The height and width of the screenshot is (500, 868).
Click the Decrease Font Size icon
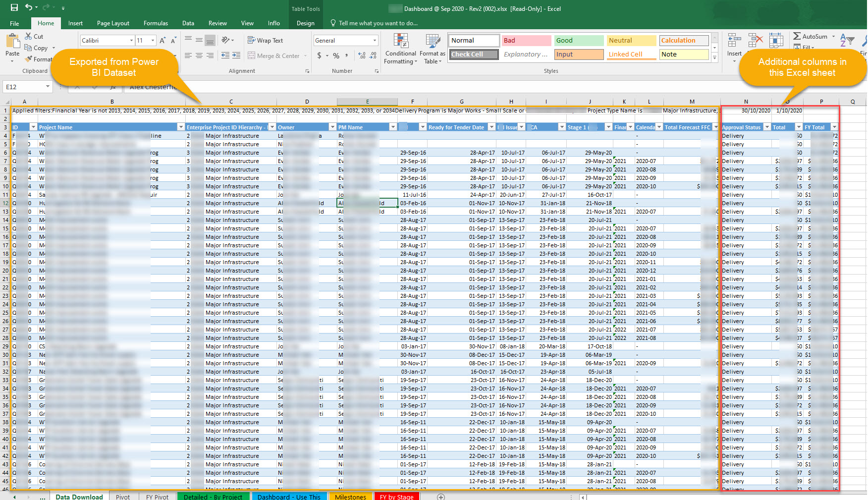[x=173, y=41]
